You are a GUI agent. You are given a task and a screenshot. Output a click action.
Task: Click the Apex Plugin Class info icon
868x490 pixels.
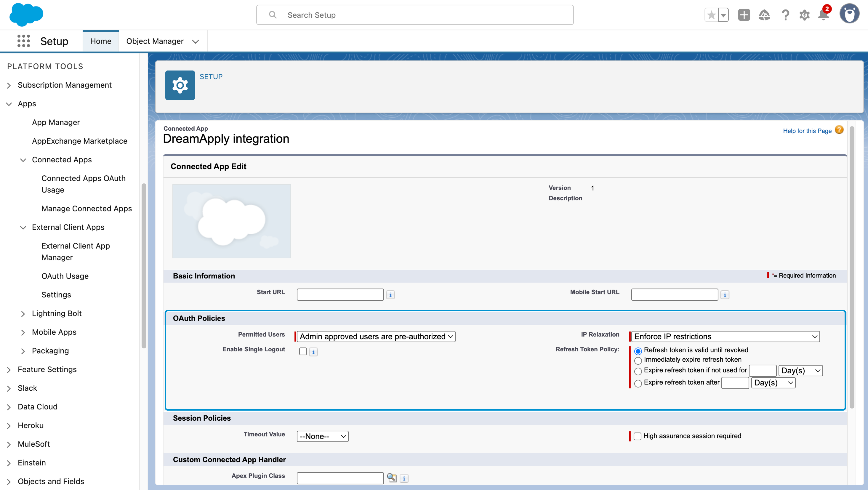point(404,478)
